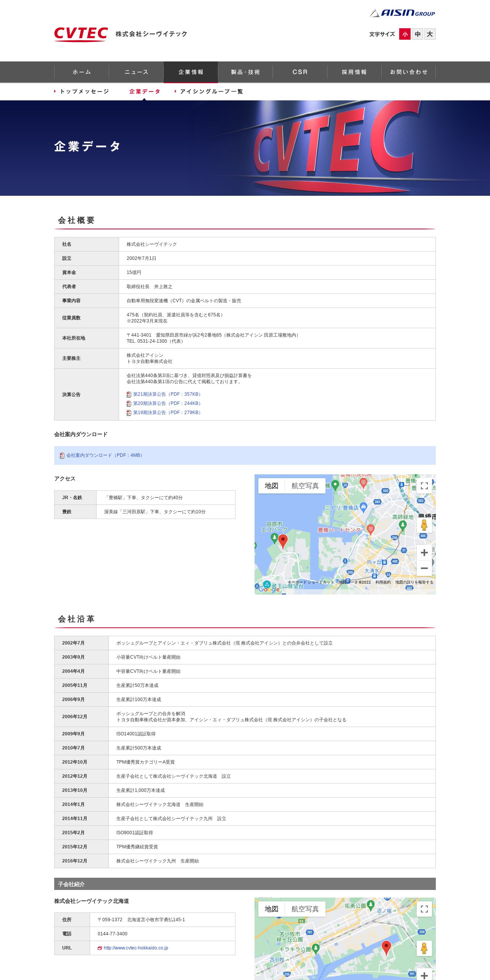
Task: Select ISO14001認証取得 history entry
Action: [136, 734]
